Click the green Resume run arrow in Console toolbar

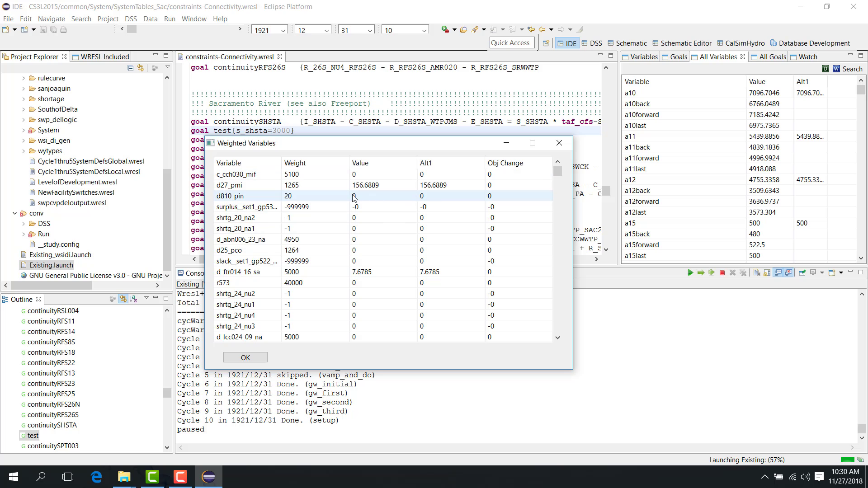click(690, 272)
